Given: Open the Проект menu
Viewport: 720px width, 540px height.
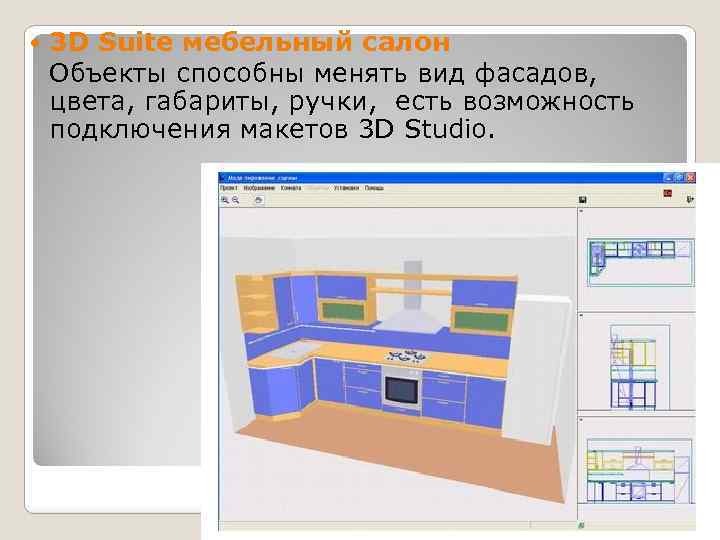Looking at the screenshot, I should [x=229, y=188].
